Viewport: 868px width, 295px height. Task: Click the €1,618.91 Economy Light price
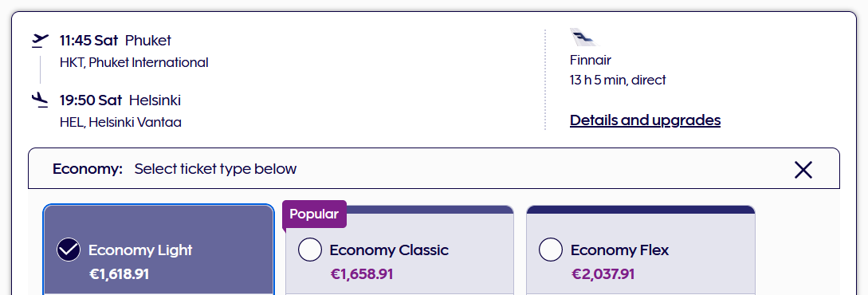pyautogui.click(x=119, y=274)
